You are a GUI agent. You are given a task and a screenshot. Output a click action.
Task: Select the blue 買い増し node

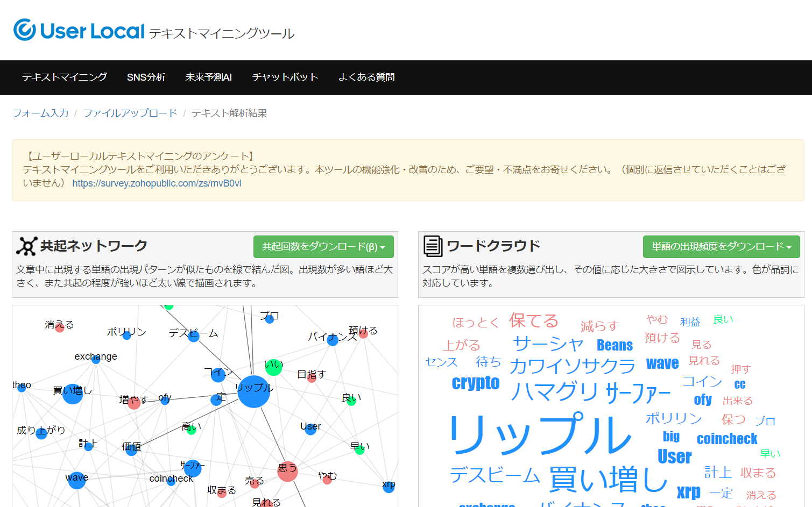coord(73,394)
